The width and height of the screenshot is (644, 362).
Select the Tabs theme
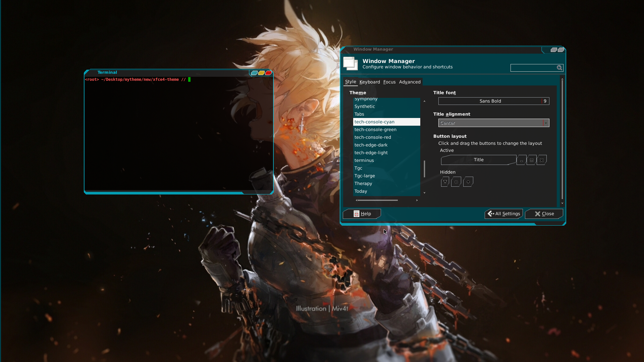pos(386,114)
